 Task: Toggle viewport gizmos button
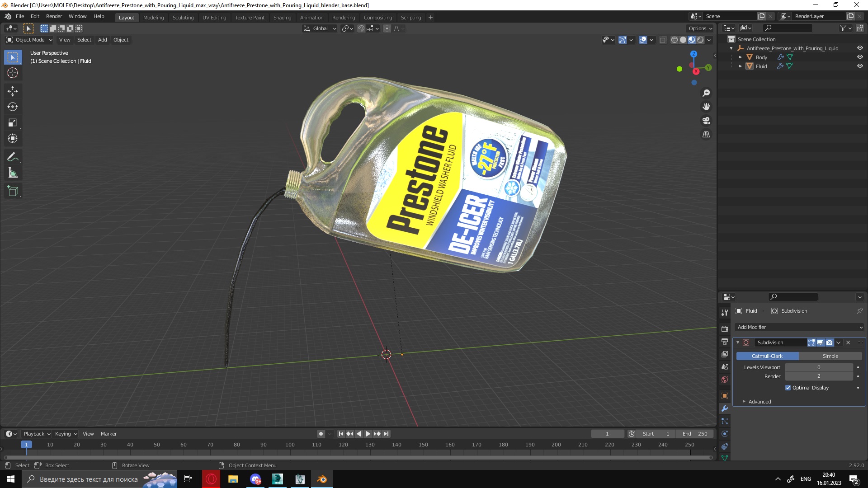click(623, 40)
